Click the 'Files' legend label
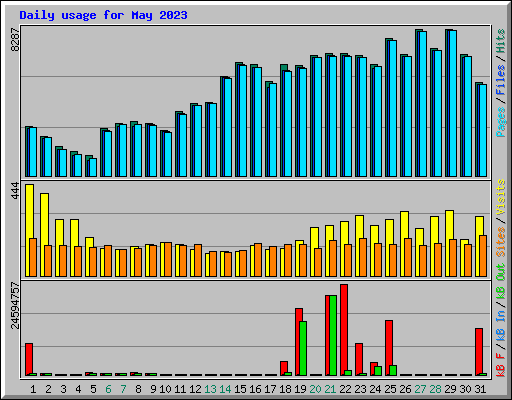Screen dimensions: 512x400 pyautogui.click(x=500, y=80)
